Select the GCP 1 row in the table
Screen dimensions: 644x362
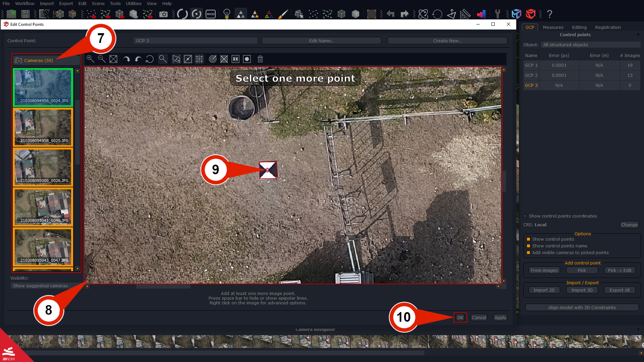(x=582, y=65)
